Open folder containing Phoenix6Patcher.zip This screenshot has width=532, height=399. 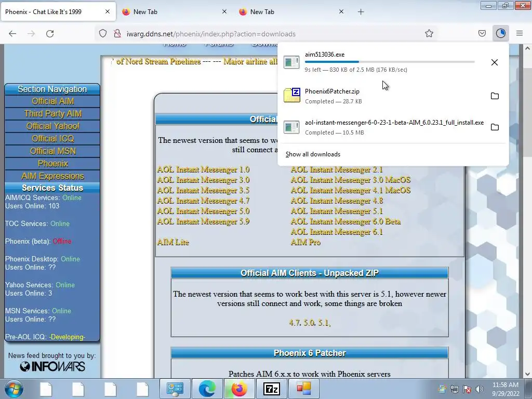pyautogui.click(x=495, y=96)
